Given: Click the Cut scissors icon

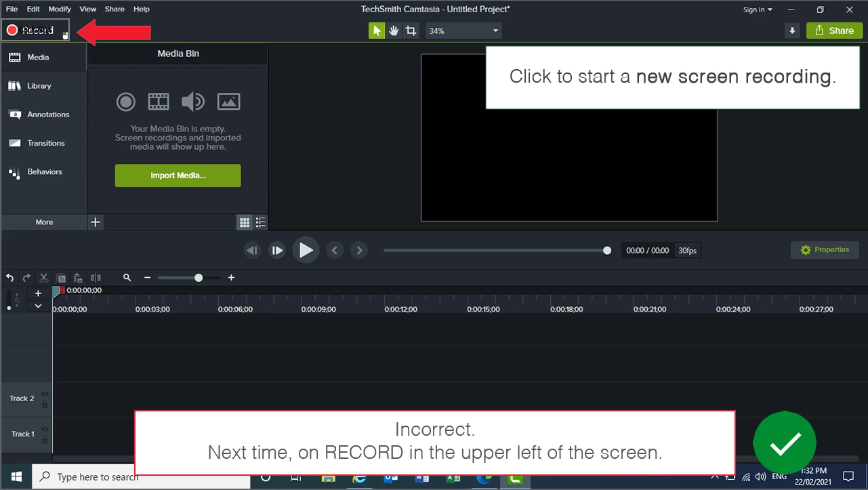Looking at the screenshot, I should coord(44,278).
